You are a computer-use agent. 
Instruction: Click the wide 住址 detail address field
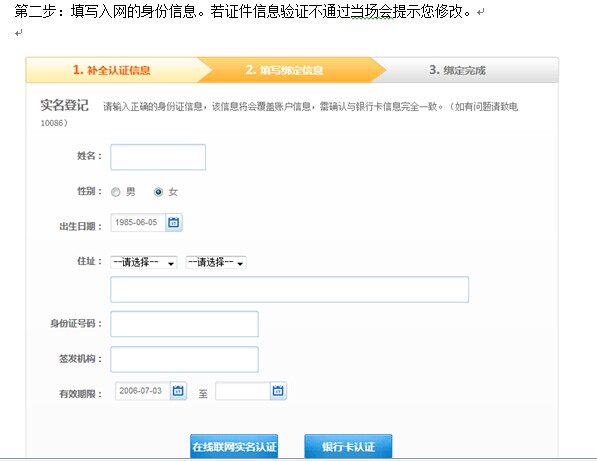point(289,290)
